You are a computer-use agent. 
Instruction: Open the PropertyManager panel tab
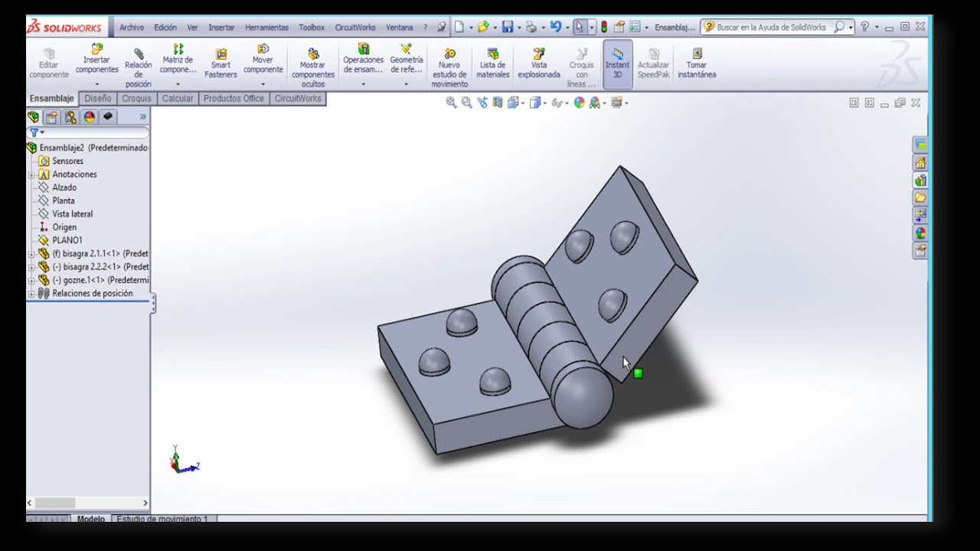[x=51, y=117]
